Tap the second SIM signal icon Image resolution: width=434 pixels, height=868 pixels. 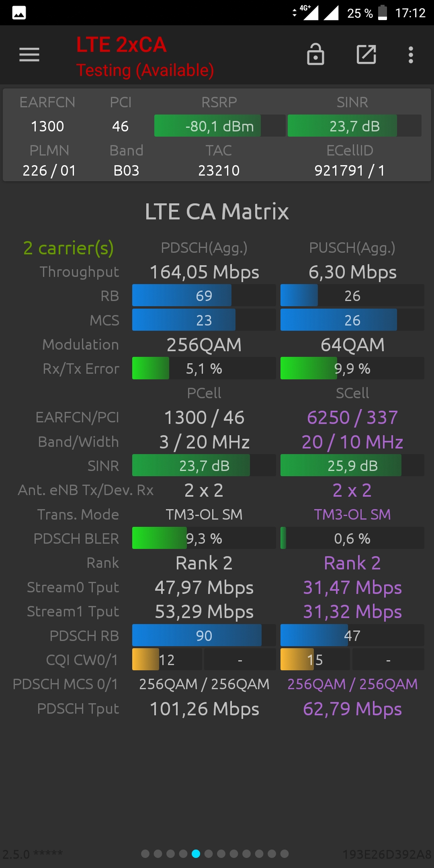coord(331,12)
